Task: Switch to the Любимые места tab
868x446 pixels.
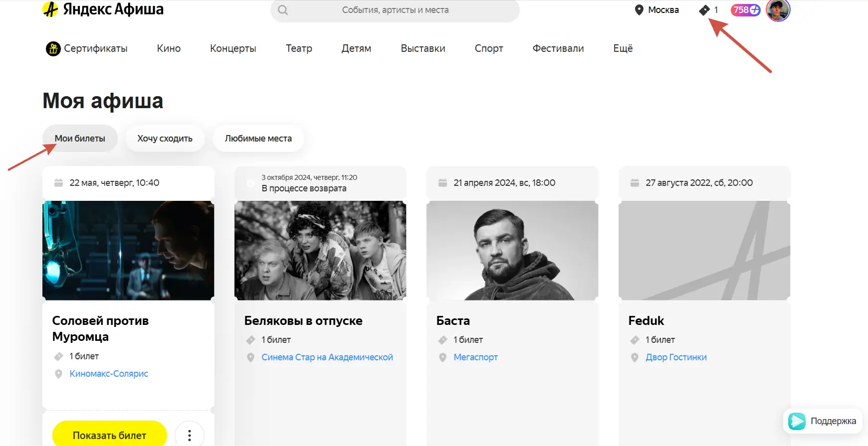Action: click(x=258, y=139)
